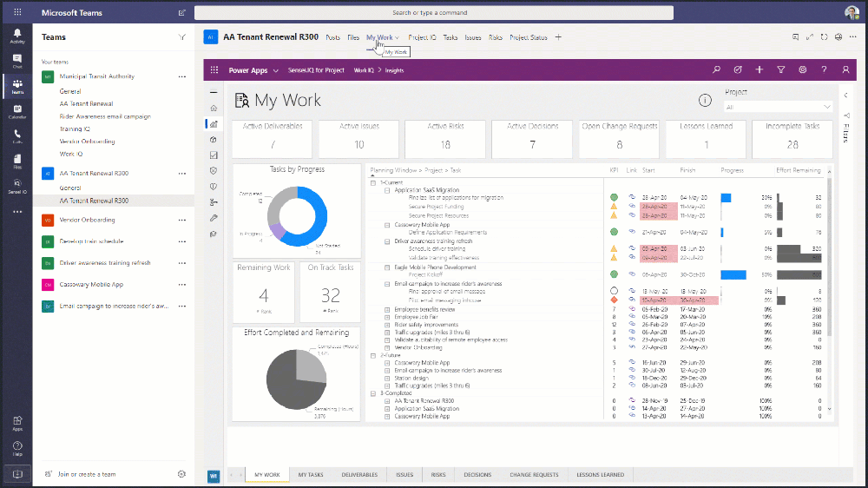Select the Open Change Requests card
The width and height of the screenshot is (868, 488).
point(619,139)
